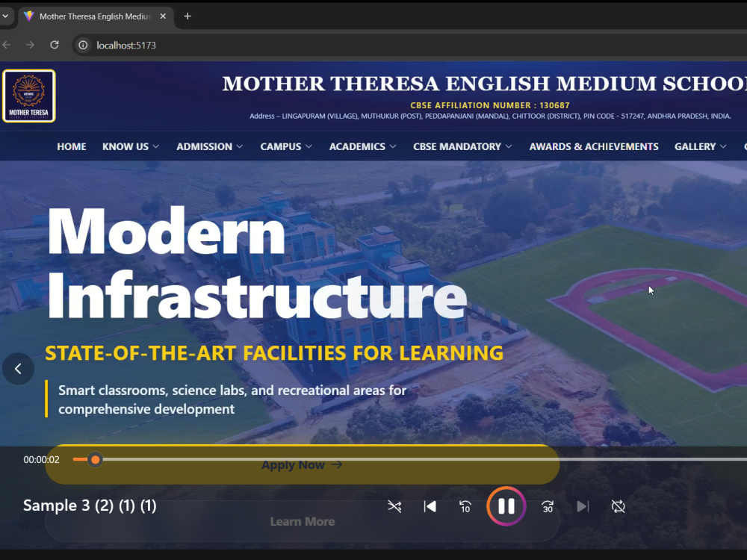Toggle repeat mode icon
This screenshot has width=747, height=560.
pos(618,506)
